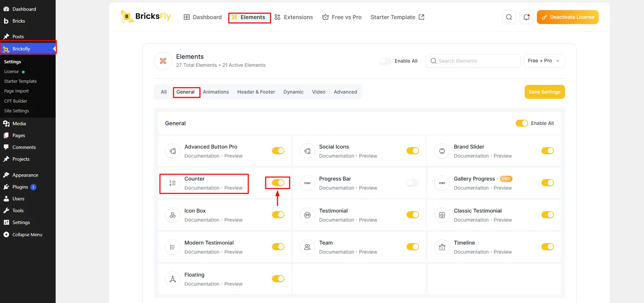Click the Modern Testimonial element icon
The width and height of the screenshot is (644, 303).
(x=173, y=247)
